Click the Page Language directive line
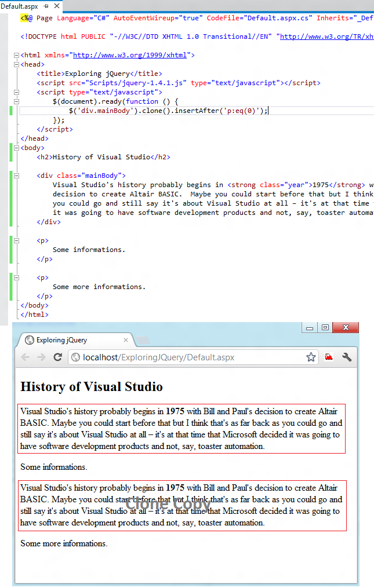The height and width of the screenshot is (588, 374). (x=197, y=18)
